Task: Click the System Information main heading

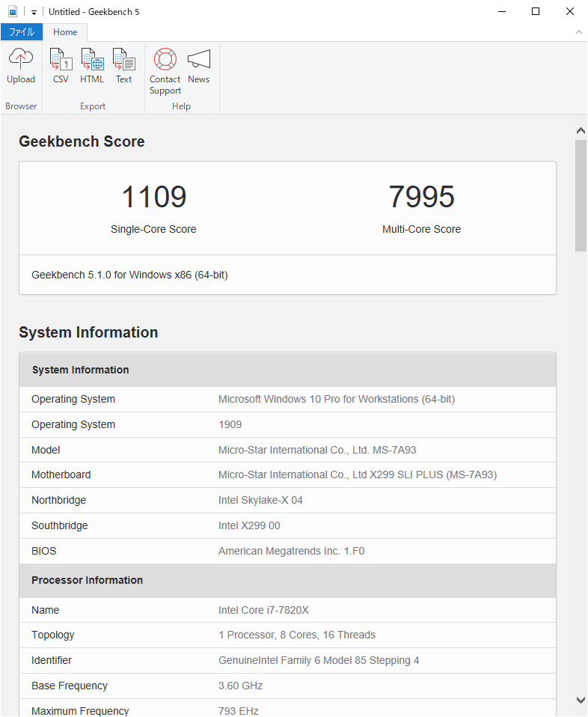Action: [x=88, y=332]
